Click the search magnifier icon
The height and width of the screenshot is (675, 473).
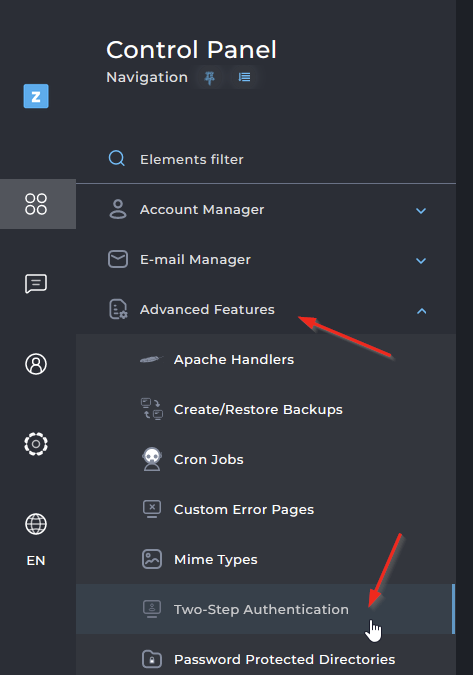pos(117,158)
